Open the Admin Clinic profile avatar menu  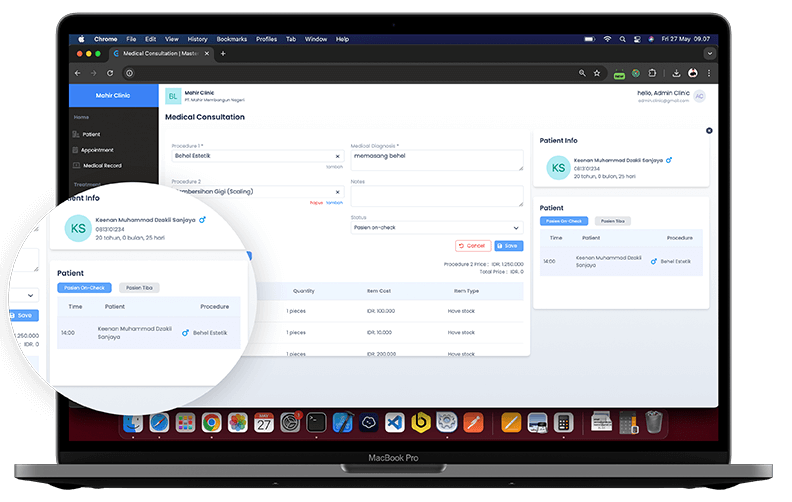699,96
